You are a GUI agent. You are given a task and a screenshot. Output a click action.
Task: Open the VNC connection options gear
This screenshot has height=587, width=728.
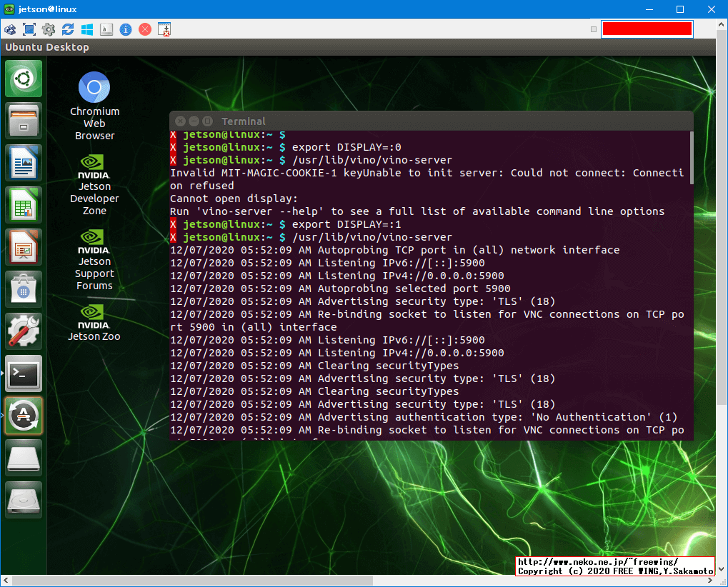coord(49,29)
